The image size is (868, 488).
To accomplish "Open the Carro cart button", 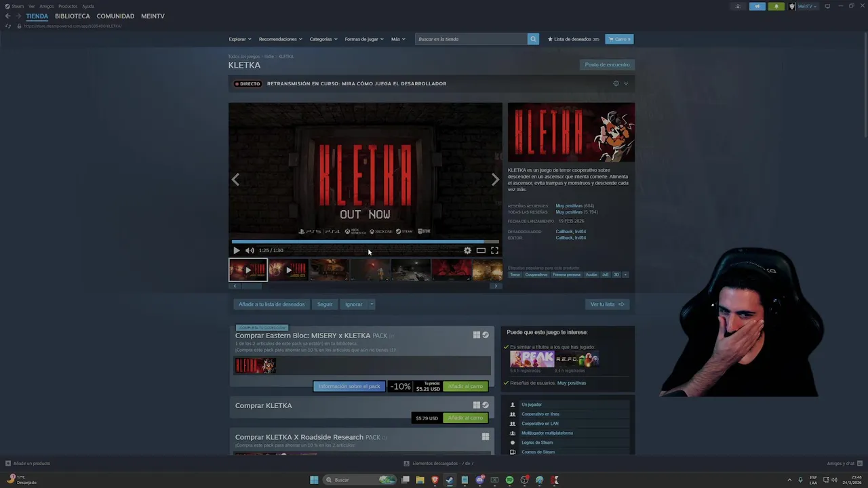I will point(619,39).
